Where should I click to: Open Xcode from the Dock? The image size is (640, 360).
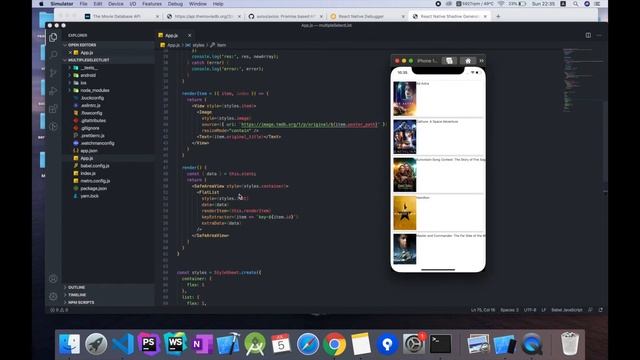[228, 344]
